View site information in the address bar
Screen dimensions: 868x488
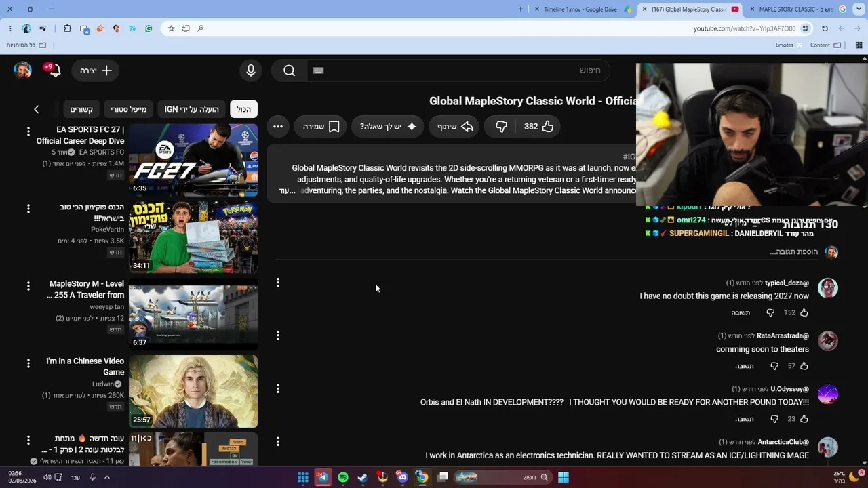click(806, 28)
